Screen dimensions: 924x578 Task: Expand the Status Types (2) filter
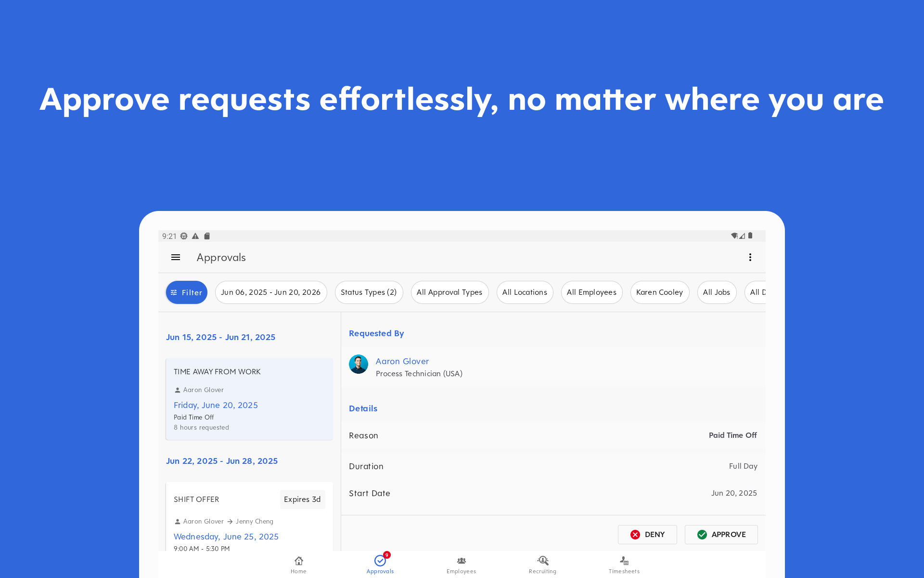click(x=369, y=292)
